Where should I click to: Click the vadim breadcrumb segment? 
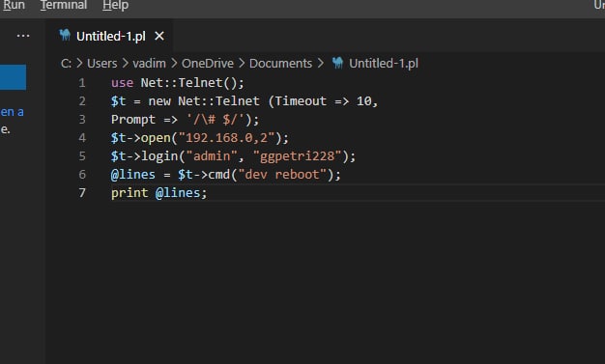(x=150, y=63)
